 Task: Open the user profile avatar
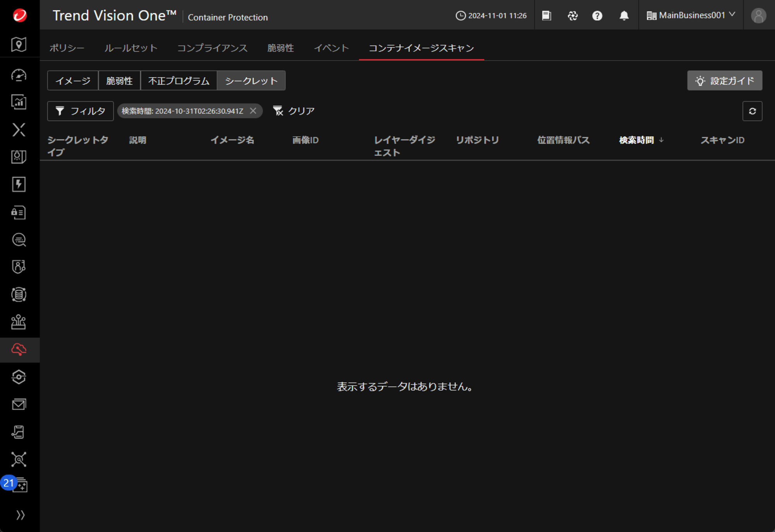pyautogui.click(x=758, y=15)
